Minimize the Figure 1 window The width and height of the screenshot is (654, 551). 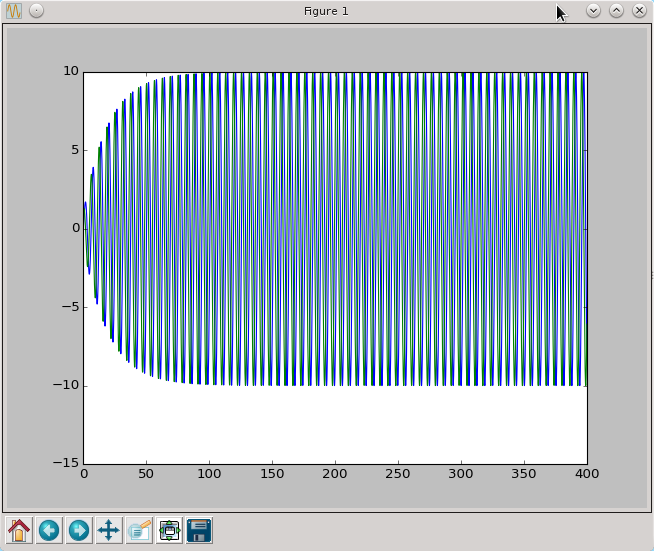pyautogui.click(x=593, y=11)
